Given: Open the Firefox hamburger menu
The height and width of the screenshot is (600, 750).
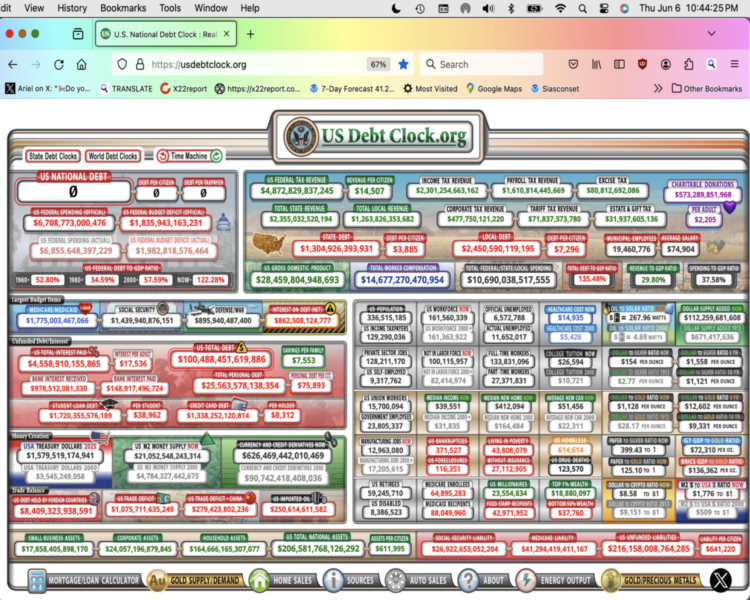Looking at the screenshot, I should [735, 64].
